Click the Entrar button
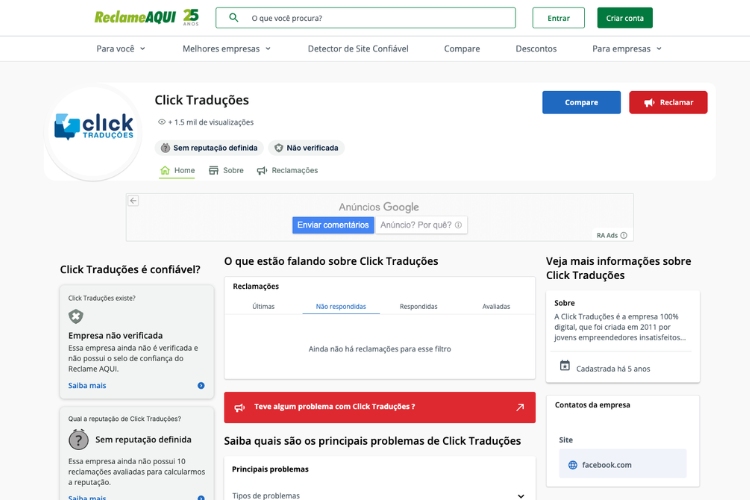The height and width of the screenshot is (500, 750). point(558,18)
